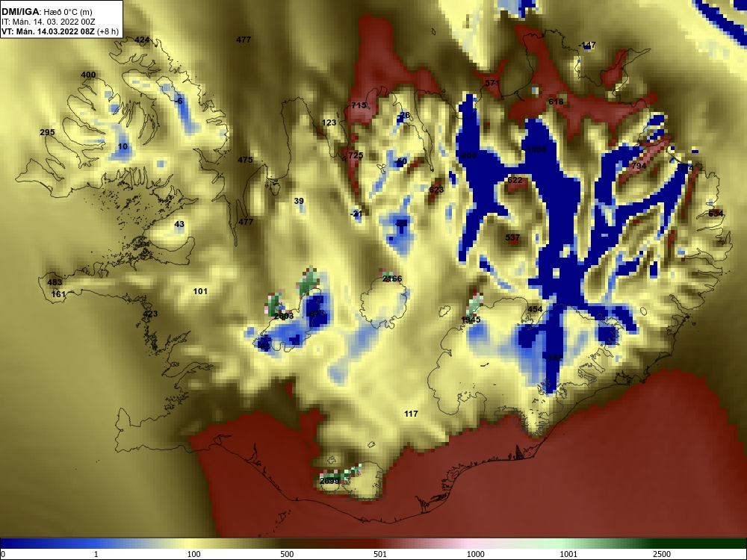Click the legend tick label 500
Image resolution: width=747 pixels, height=560 pixels.
point(287,554)
